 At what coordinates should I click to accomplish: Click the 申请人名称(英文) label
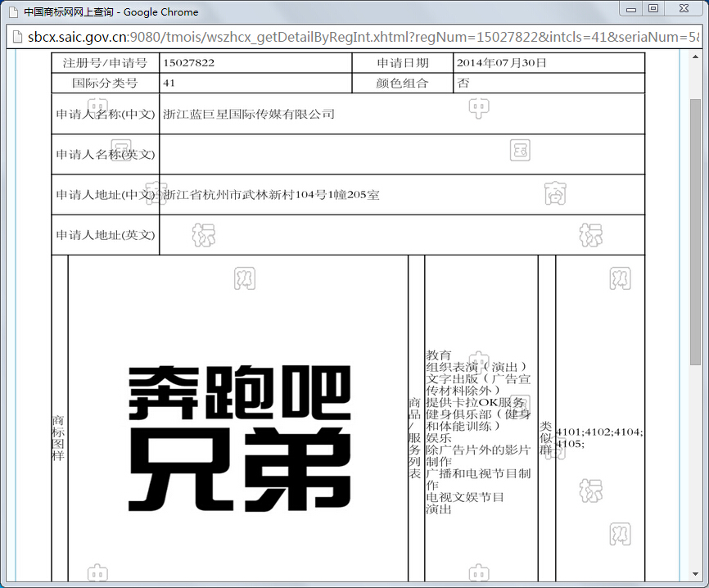(106, 155)
